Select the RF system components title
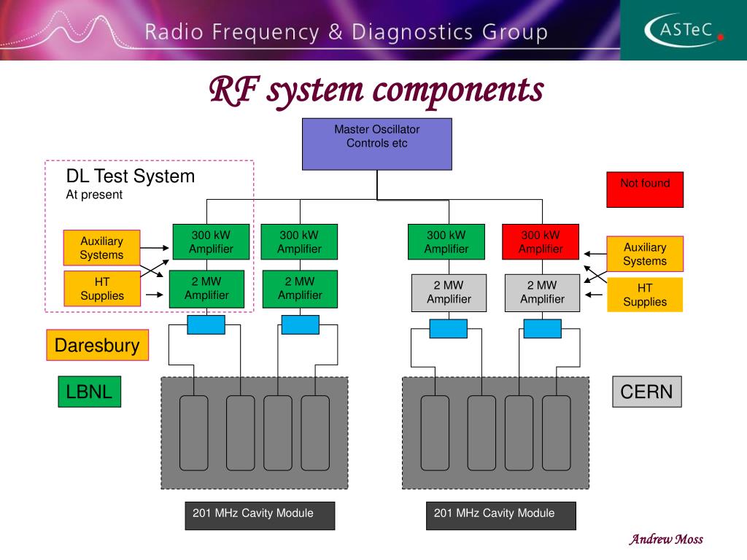 tap(376, 90)
